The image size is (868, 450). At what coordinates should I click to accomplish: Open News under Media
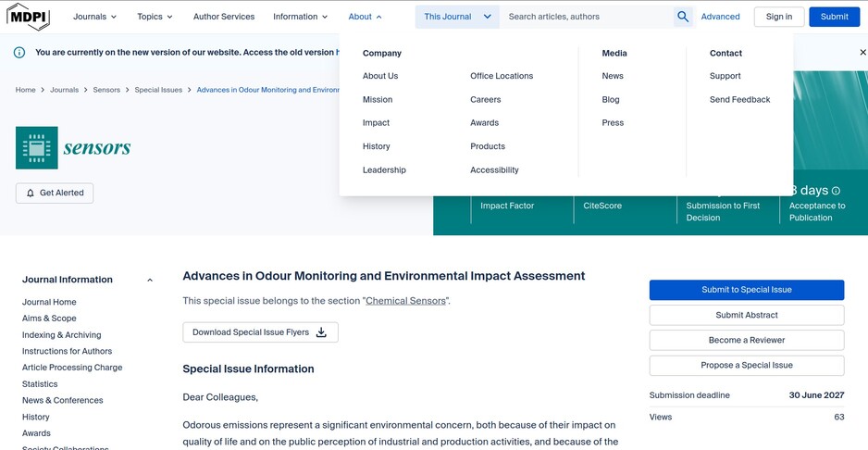613,76
